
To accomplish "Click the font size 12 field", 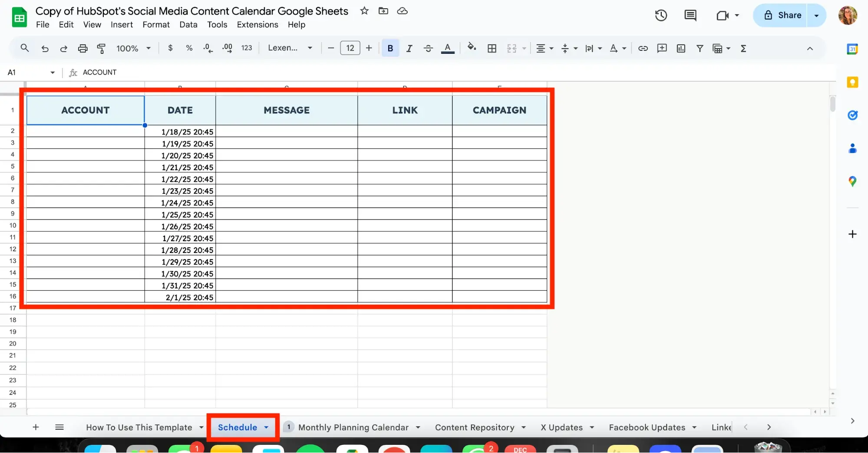I will 350,48.
